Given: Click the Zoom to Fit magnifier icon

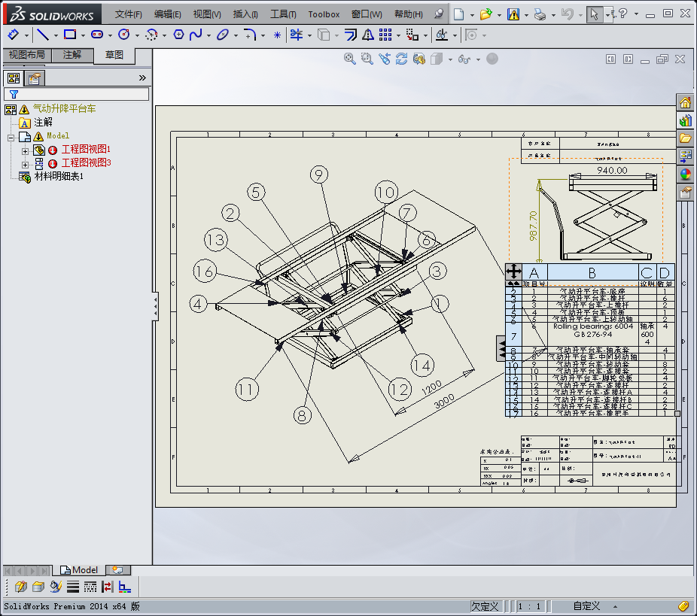Looking at the screenshot, I should click(x=350, y=59).
